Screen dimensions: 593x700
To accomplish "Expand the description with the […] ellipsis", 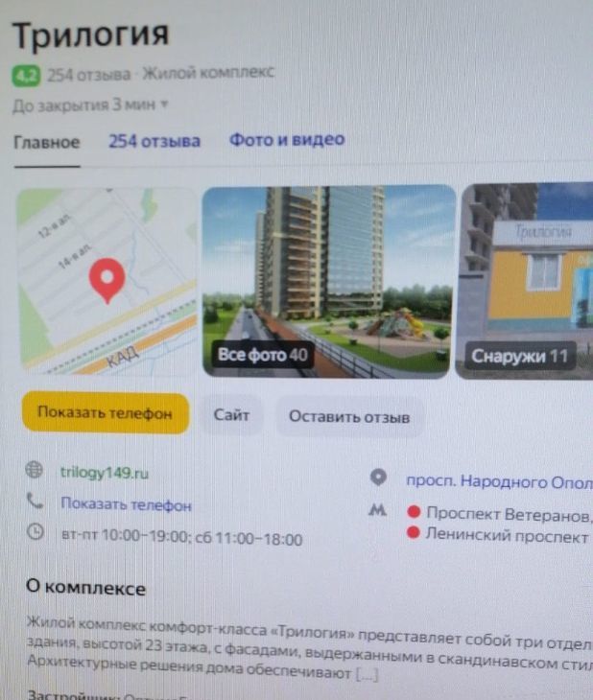I will (367, 674).
